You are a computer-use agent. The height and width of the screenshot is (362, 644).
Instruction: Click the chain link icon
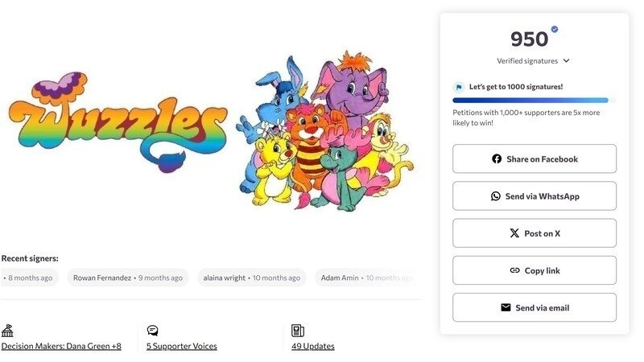click(514, 271)
